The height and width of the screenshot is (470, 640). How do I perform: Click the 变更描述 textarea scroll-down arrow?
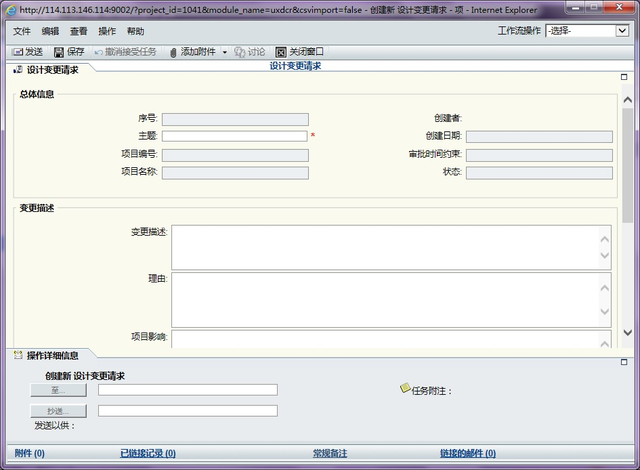click(x=605, y=256)
